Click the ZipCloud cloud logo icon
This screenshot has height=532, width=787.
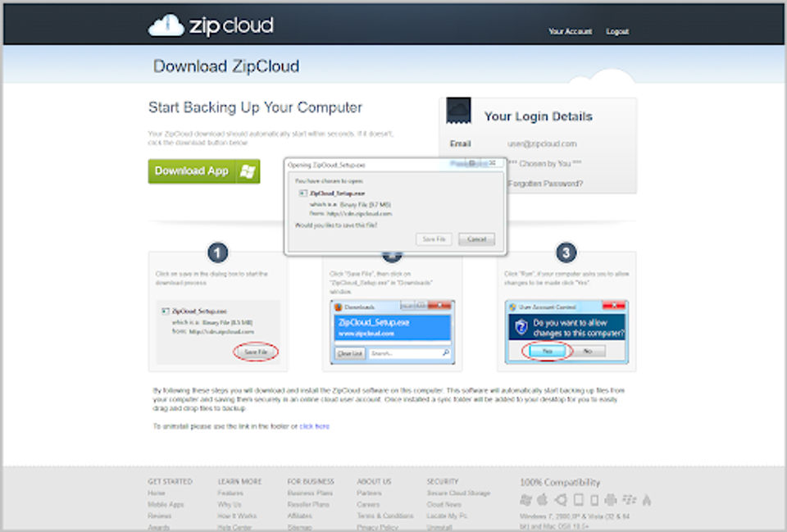[x=166, y=25]
